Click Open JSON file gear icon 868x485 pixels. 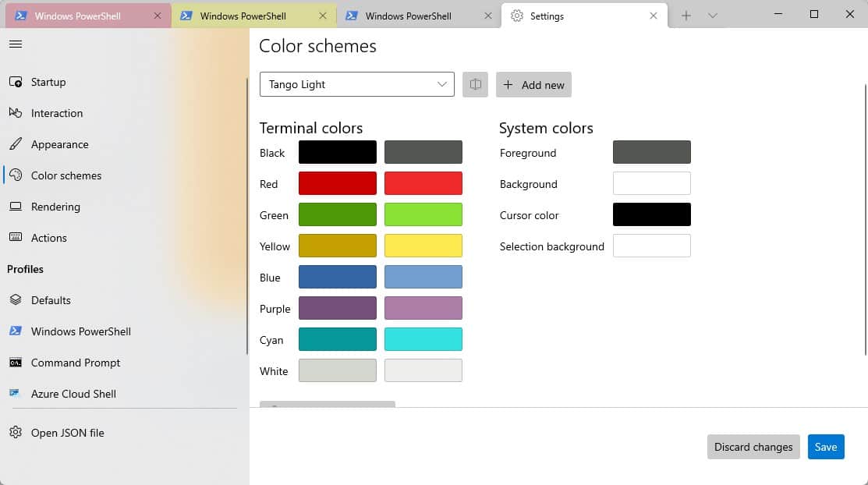16,433
